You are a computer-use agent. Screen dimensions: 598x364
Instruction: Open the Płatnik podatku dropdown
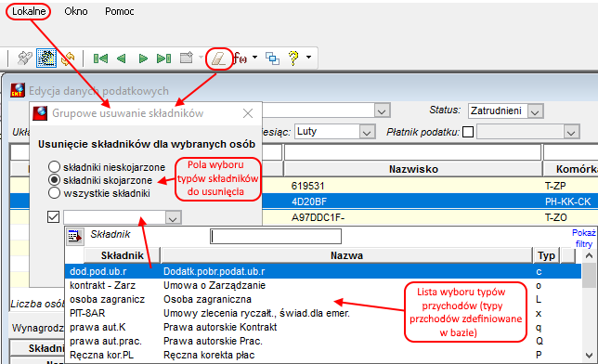coord(571,132)
